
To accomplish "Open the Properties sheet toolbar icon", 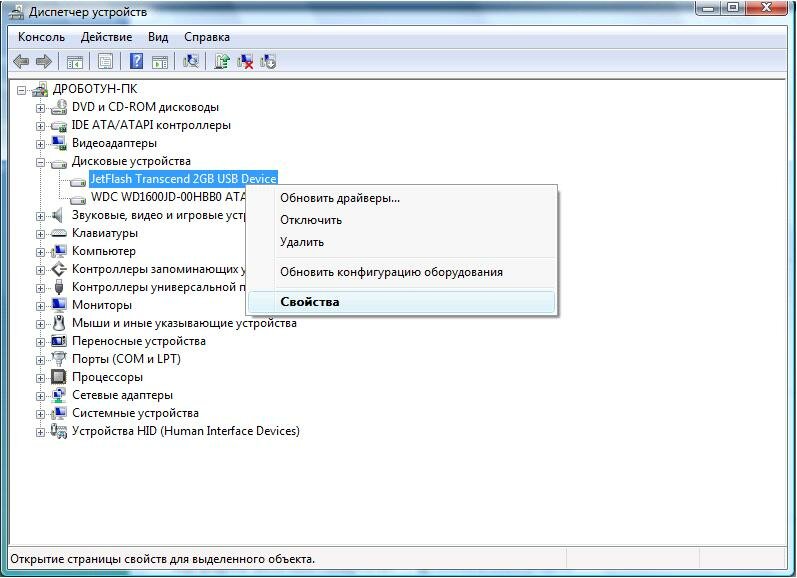I will click(105, 62).
